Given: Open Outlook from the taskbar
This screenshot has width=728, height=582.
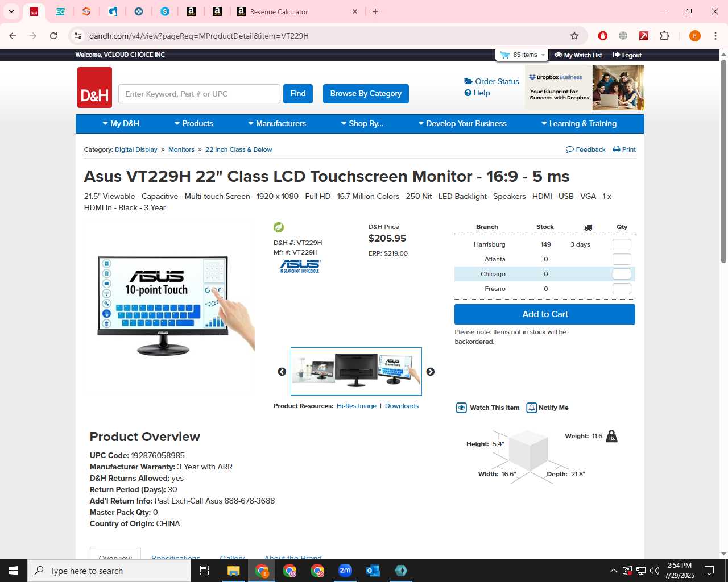Looking at the screenshot, I should [373, 571].
